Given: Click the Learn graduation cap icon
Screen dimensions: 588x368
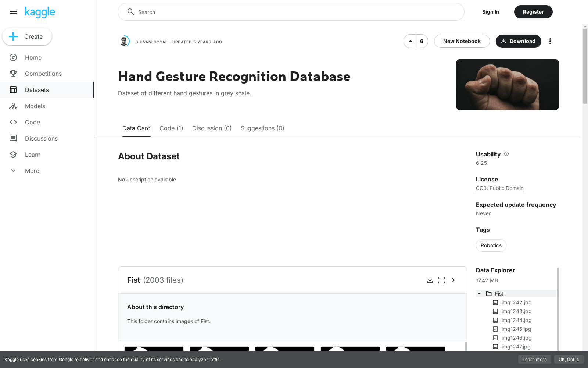Looking at the screenshot, I should coord(13,155).
